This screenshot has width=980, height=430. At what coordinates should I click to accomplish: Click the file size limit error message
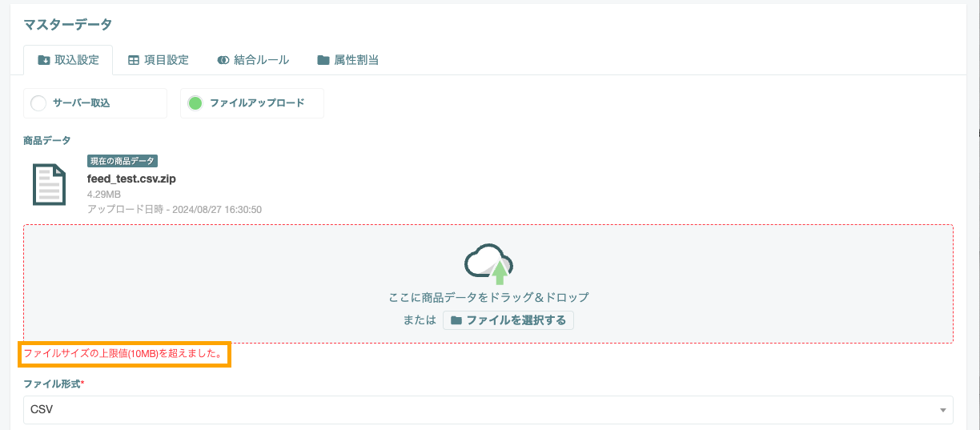coord(125,353)
